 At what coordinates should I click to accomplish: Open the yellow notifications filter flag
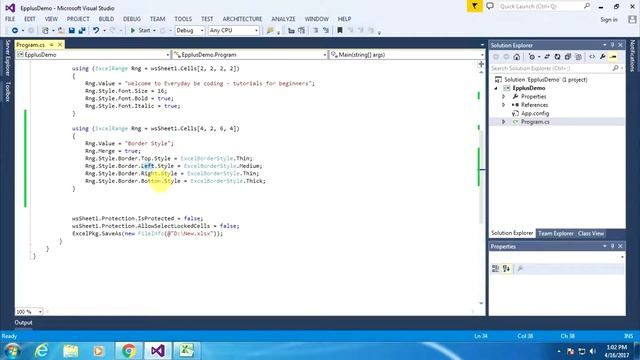point(475,6)
